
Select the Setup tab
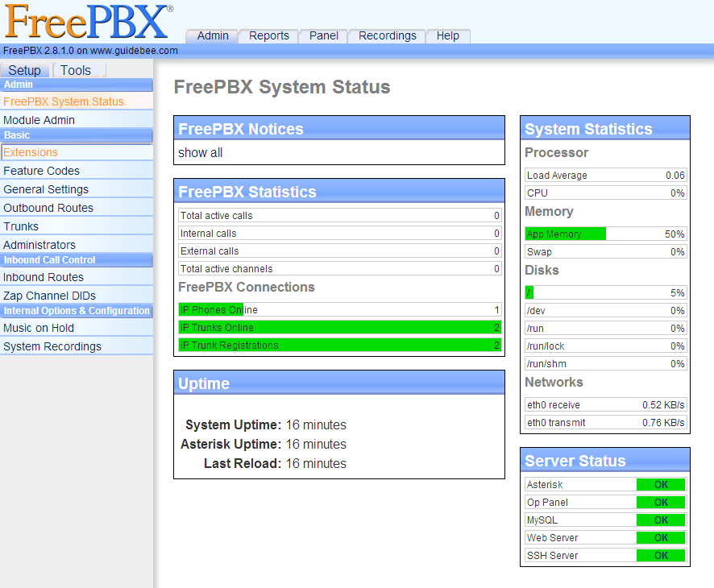[x=24, y=70]
